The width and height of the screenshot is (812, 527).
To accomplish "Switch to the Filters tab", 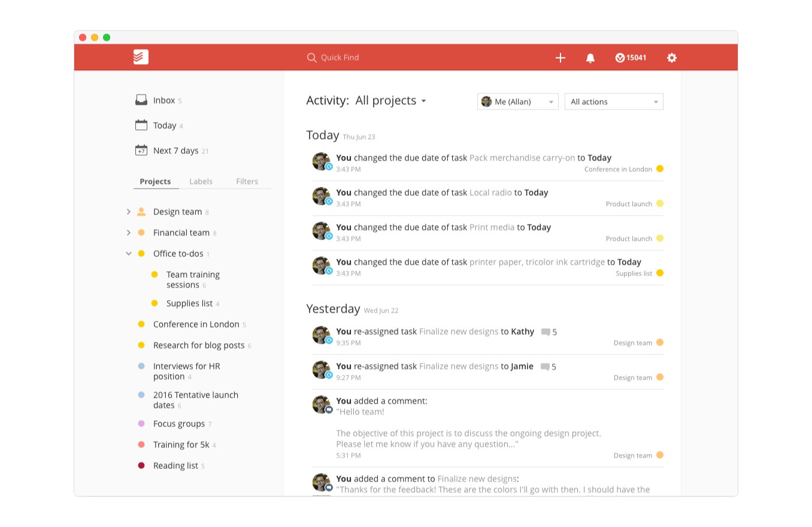I will pyautogui.click(x=247, y=181).
